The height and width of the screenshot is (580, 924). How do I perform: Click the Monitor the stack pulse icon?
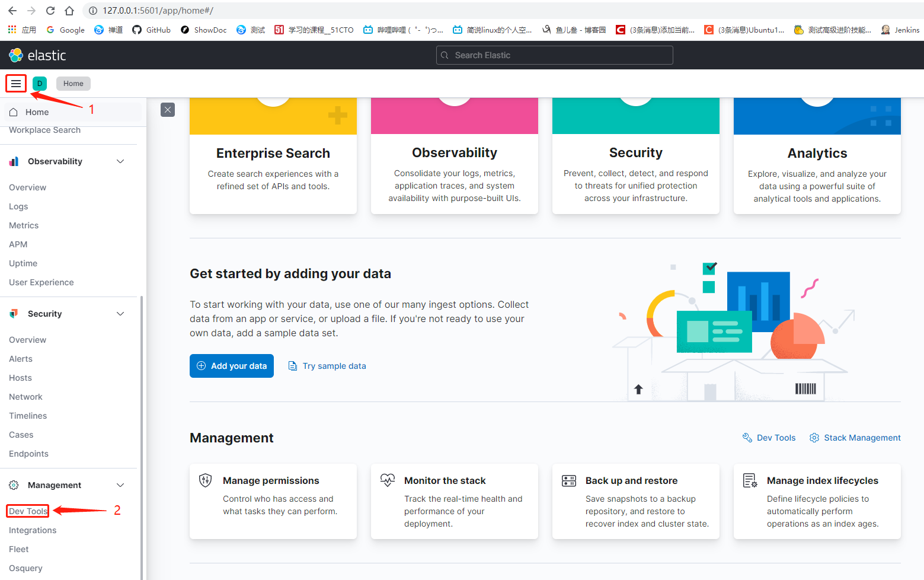click(x=387, y=480)
